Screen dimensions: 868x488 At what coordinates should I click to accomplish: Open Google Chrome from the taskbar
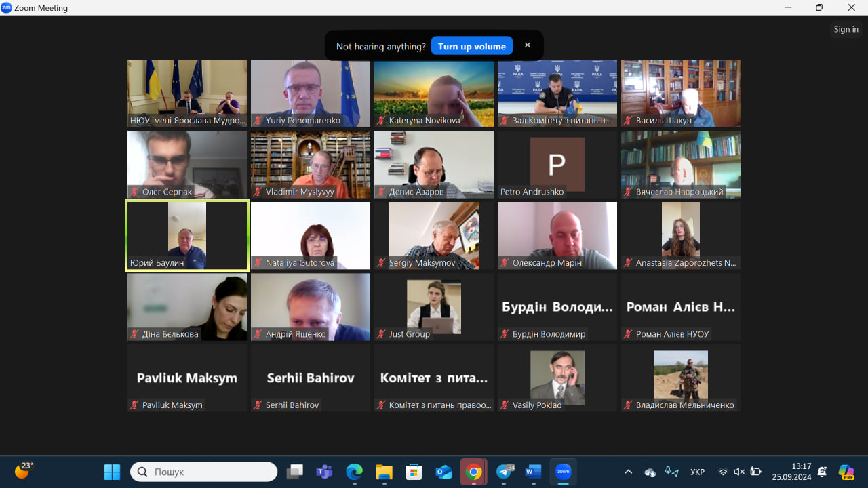tap(474, 472)
